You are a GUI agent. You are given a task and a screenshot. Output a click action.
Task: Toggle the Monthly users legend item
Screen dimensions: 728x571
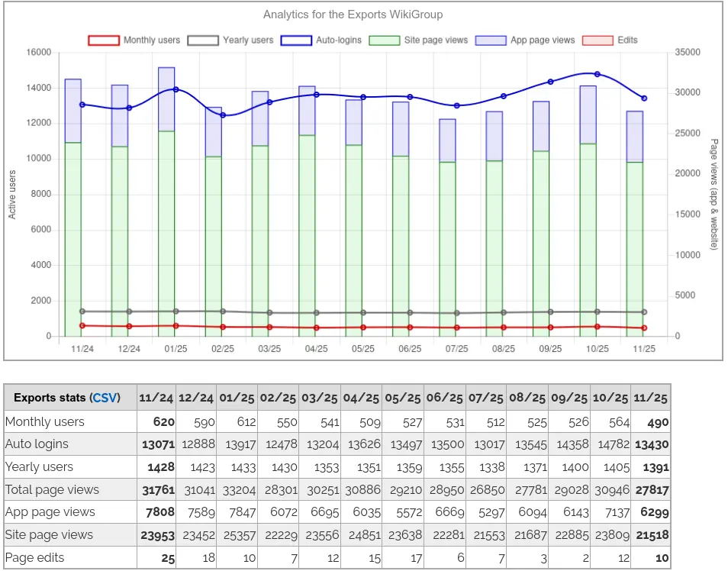134,40
